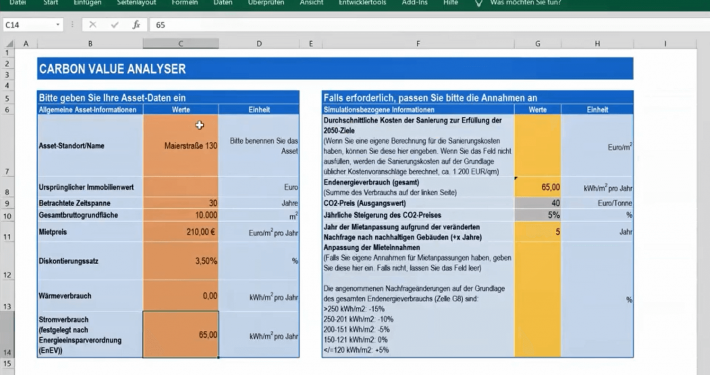The image size is (710, 375).
Task: Select the Stromverbrauch value 65,00 cell
Action: coord(181,335)
